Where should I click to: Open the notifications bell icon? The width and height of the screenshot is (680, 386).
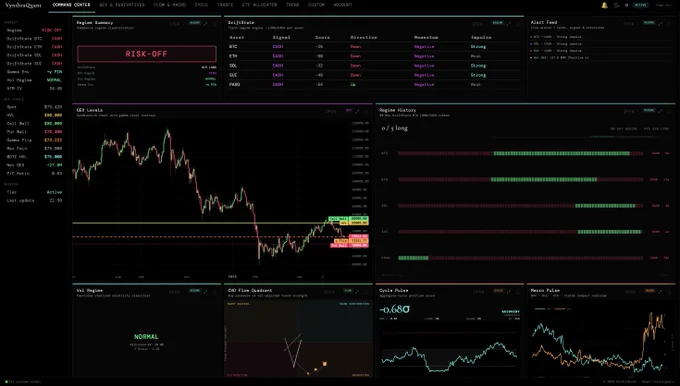pos(604,5)
